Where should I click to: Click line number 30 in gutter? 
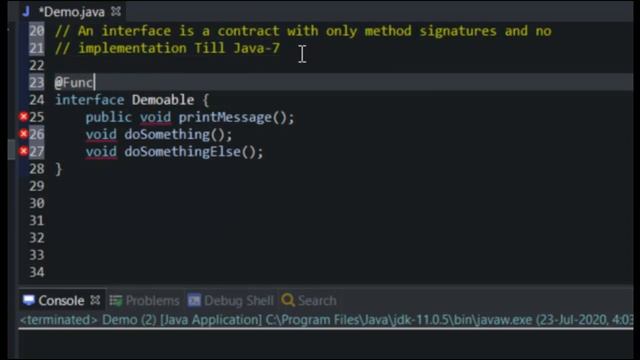[37, 203]
